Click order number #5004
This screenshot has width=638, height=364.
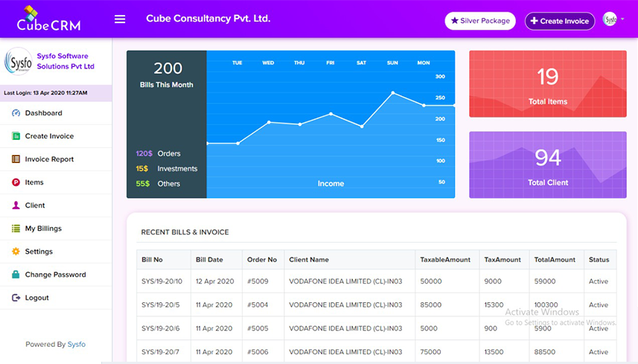(258, 304)
